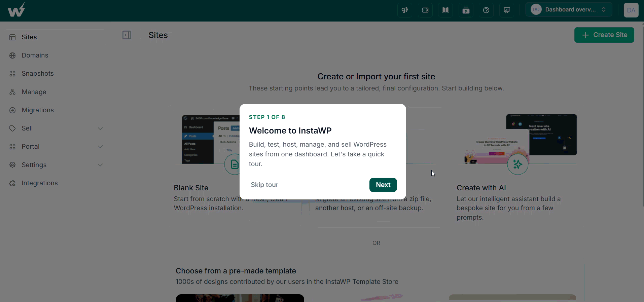This screenshot has width=644, height=302.
Task: Click the megaphone announcements icon
Action: pyautogui.click(x=405, y=10)
